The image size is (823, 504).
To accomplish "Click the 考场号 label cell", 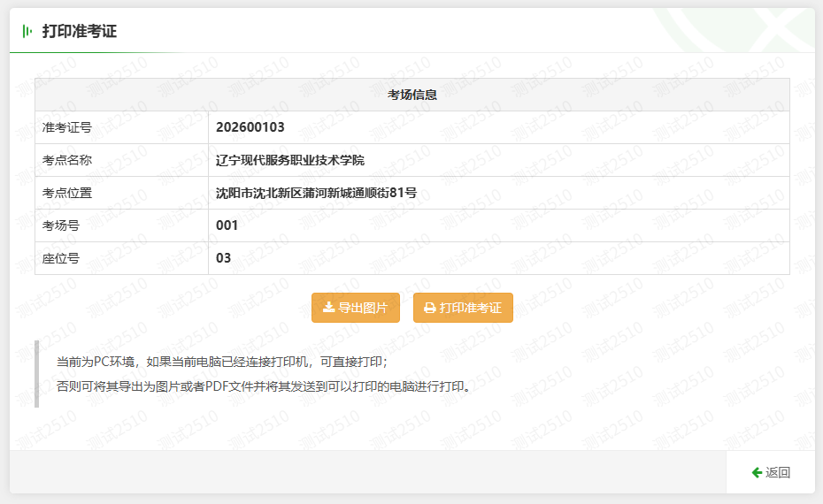I will tap(122, 225).
